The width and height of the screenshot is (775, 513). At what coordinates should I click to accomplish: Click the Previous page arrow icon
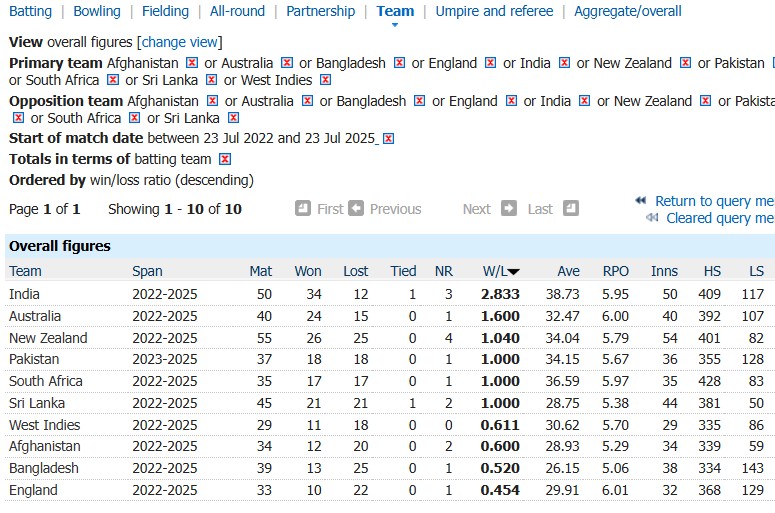click(355, 208)
